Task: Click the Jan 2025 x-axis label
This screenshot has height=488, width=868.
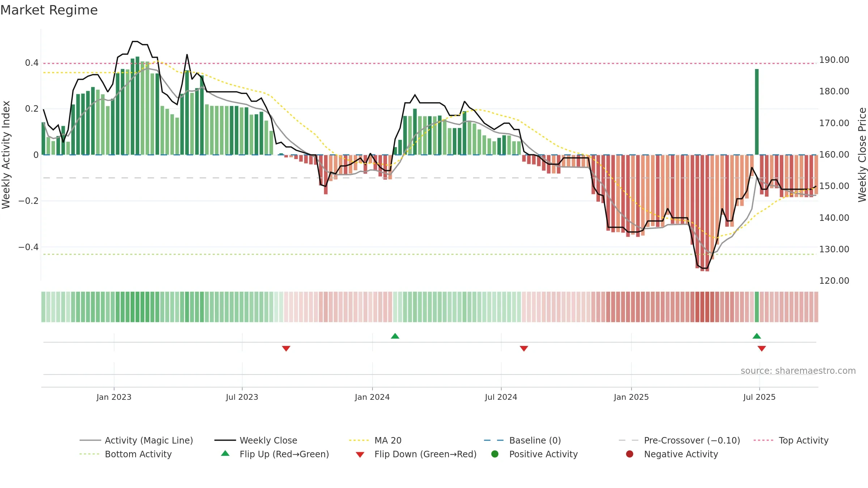Action: pyautogui.click(x=631, y=397)
